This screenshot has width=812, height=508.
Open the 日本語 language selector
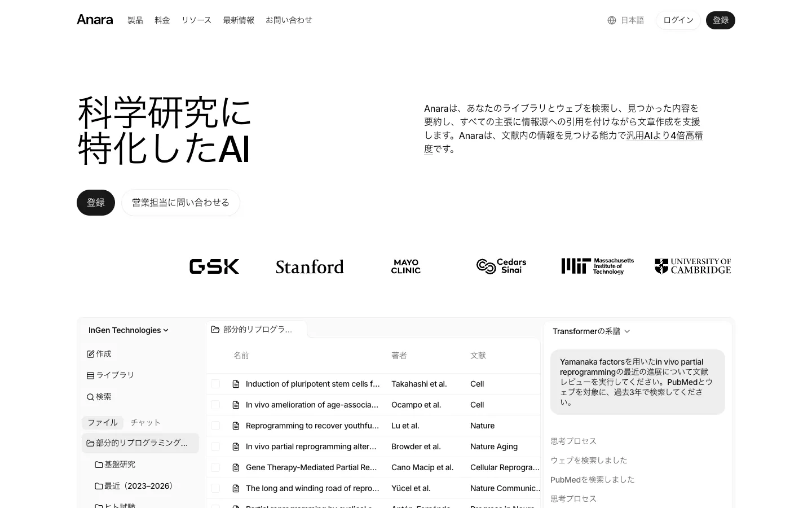tap(626, 20)
